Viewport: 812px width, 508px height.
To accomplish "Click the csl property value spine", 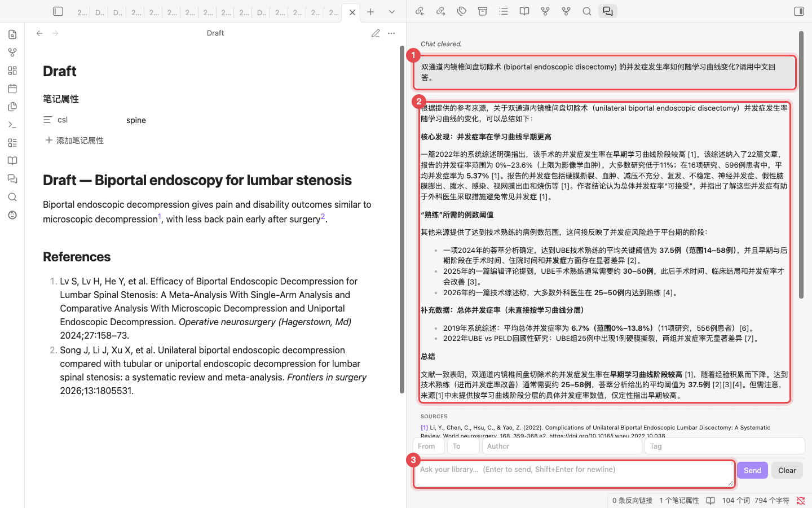I will point(136,120).
